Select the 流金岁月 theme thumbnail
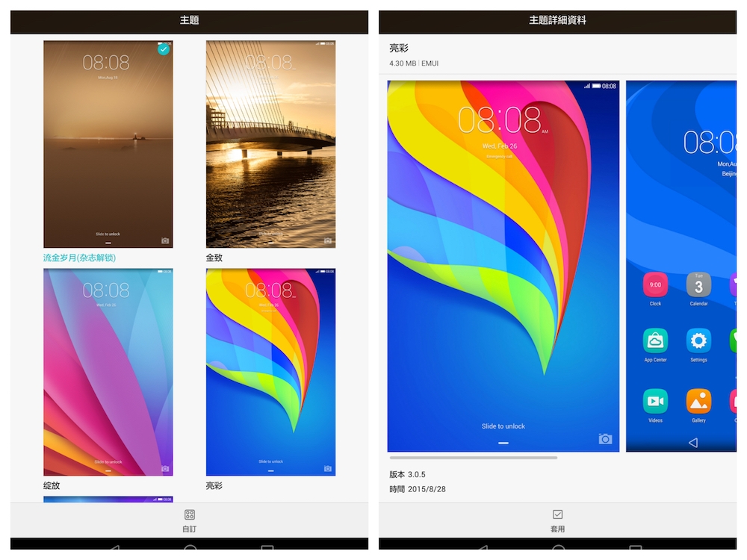 (108, 144)
